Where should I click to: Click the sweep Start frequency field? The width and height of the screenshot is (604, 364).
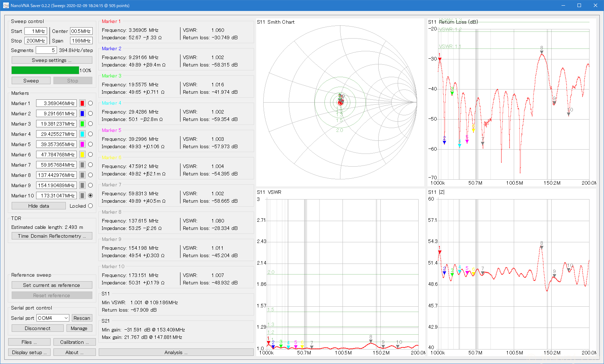pyautogui.click(x=36, y=31)
